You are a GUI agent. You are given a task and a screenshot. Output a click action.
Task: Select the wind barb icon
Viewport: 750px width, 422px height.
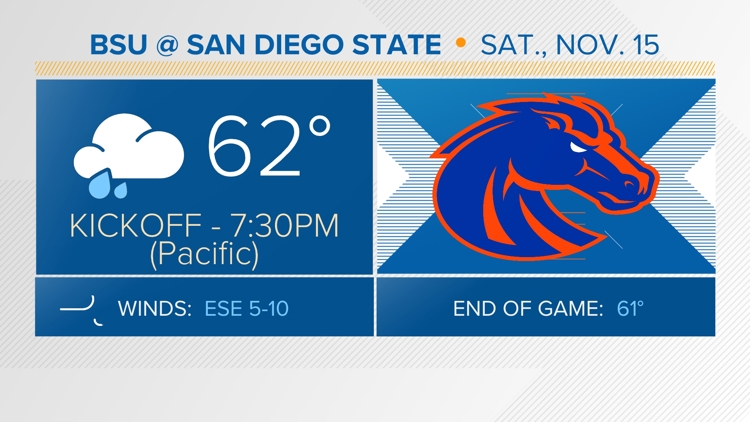click(82, 308)
